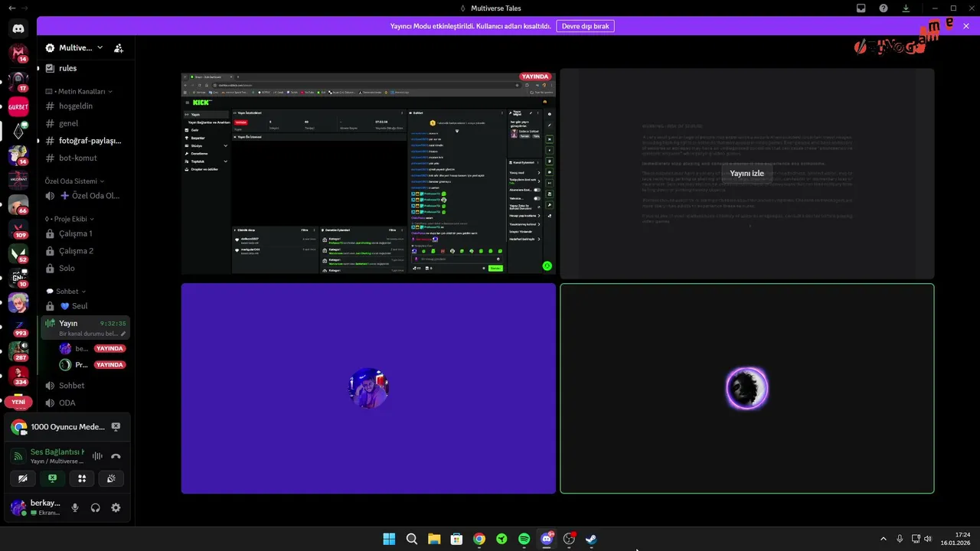Collapse the Proje Ekibi category
This screenshot has width=980, height=551.
point(68,219)
